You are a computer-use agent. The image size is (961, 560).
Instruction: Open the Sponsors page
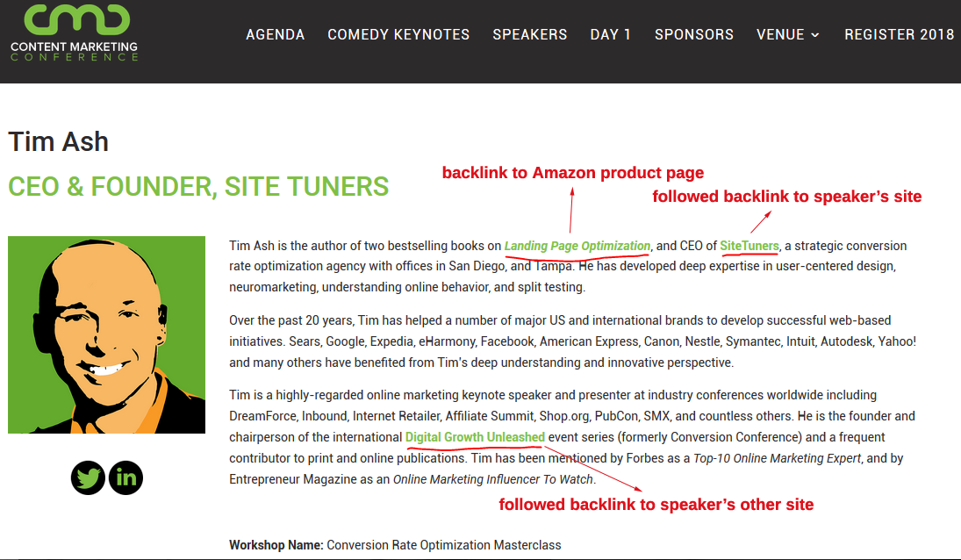[x=693, y=35]
